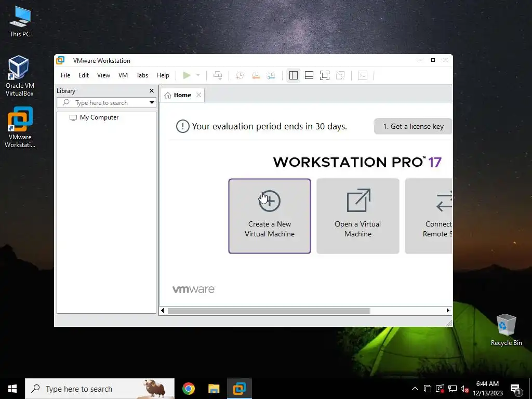Click the Send Ctrl+Alt+Del toolbar icon
This screenshot has height=399, width=532.
pyautogui.click(x=218, y=75)
